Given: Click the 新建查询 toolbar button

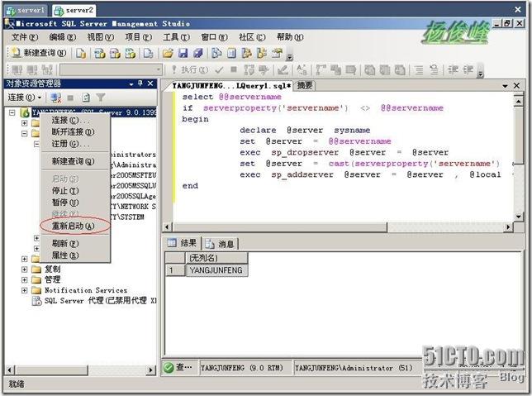Looking at the screenshot, I should click(38, 53).
